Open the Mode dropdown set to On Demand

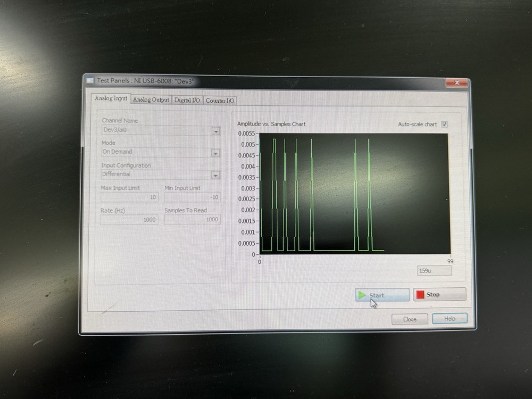coord(215,153)
